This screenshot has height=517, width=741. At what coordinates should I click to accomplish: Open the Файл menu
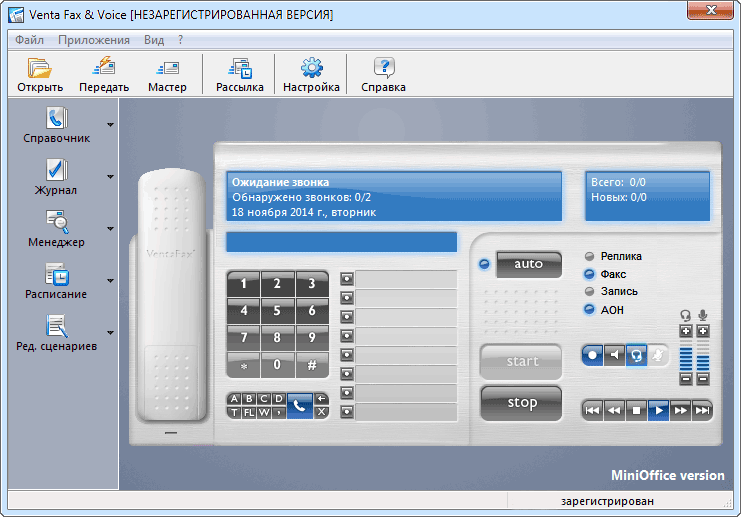[29, 40]
